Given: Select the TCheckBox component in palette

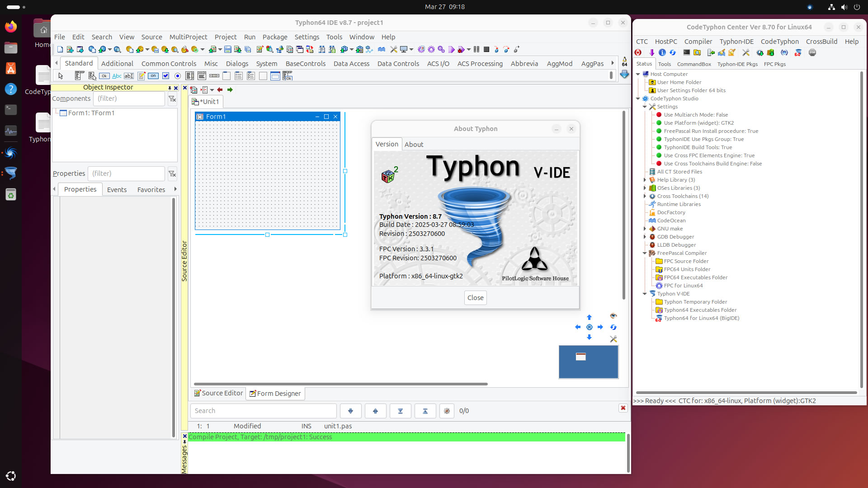Looking at the screenshot, I should click(x=165, y=76).
